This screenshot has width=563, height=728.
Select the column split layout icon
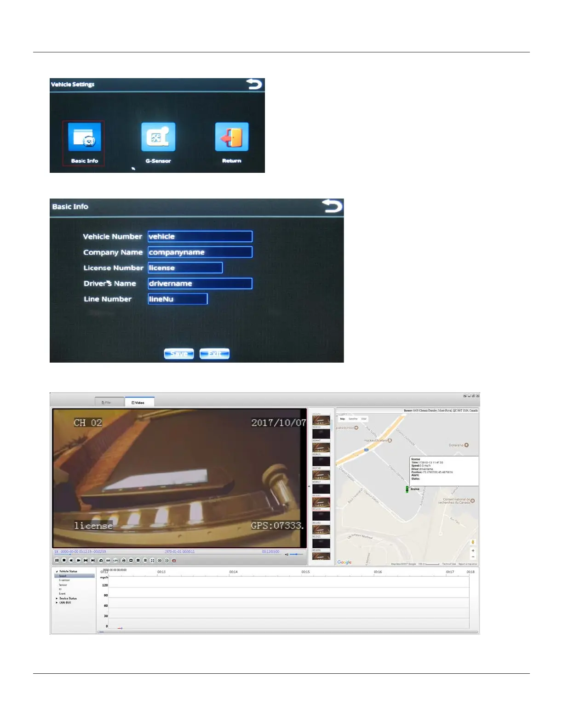[x=145, y=560]
